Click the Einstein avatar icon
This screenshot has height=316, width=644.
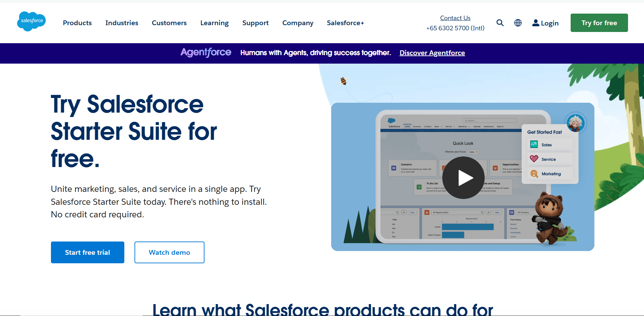[575, 123]
